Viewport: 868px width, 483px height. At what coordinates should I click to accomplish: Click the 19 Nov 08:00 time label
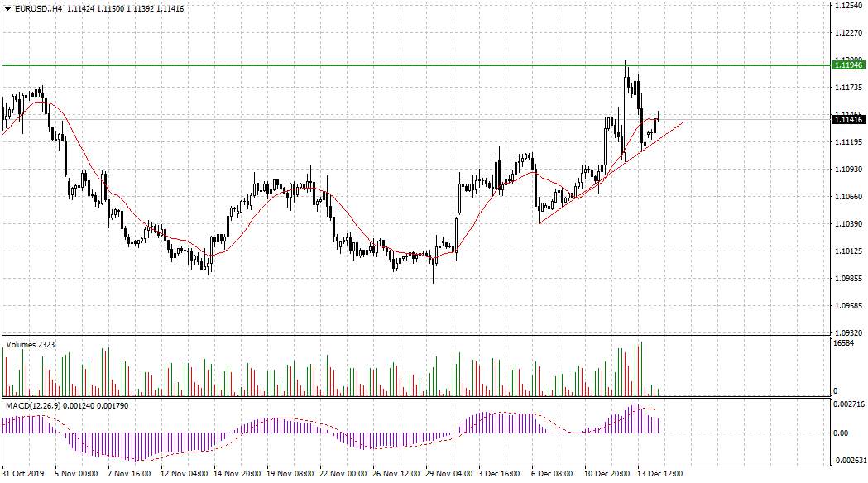pyautogui.click(x=291, y=475)
